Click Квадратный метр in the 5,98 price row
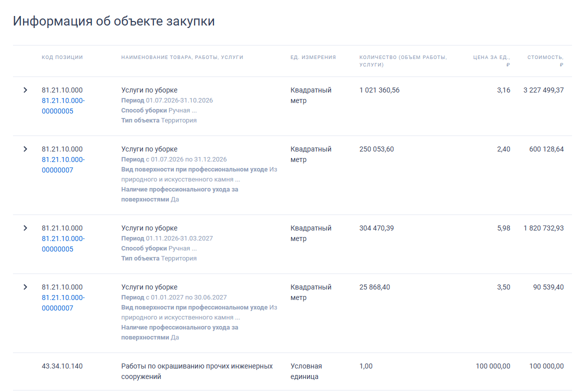Viewport: 577px width, 392px height. [311, 233]
